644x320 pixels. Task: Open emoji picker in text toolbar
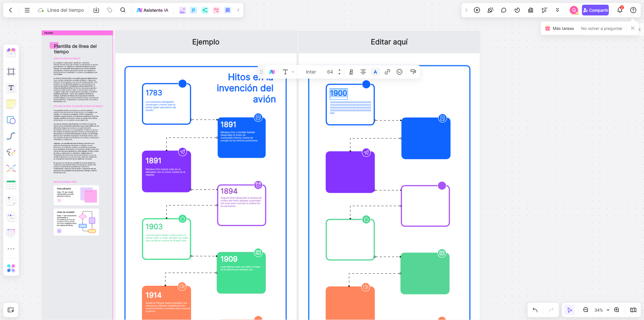click(399, 72)
